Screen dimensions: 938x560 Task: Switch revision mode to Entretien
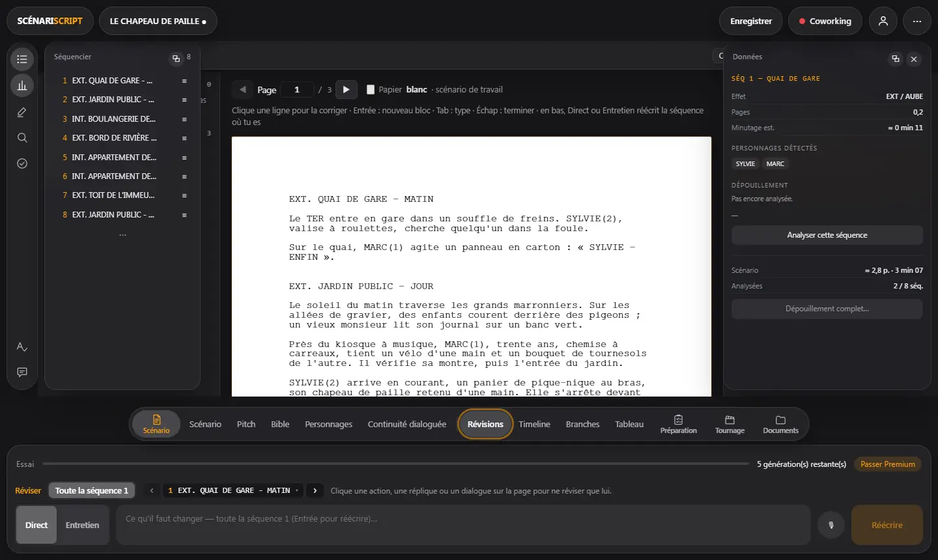coord(83,525)
